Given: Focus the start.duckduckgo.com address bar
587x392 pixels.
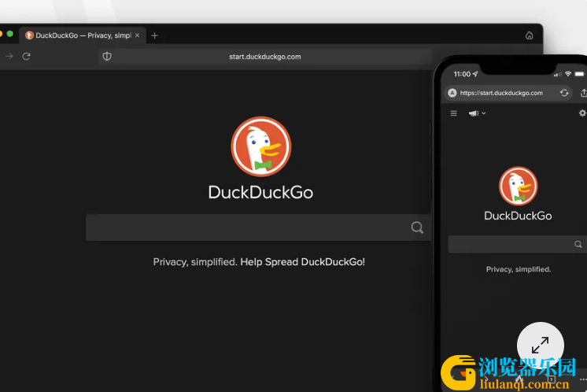Looking at the screenshot, I should tap(265, 57).
